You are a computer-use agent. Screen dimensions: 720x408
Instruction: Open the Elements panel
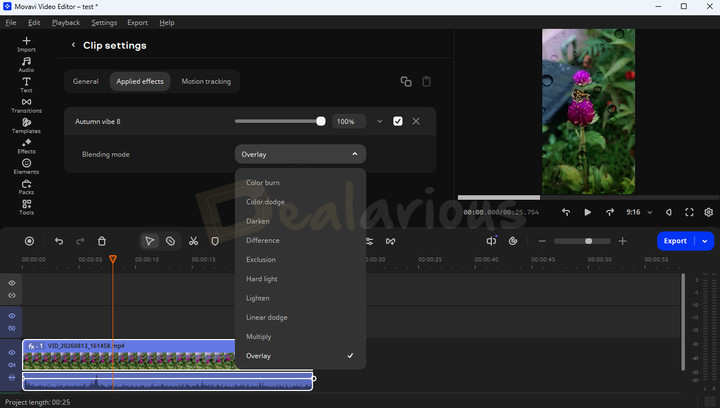point(26,166)
